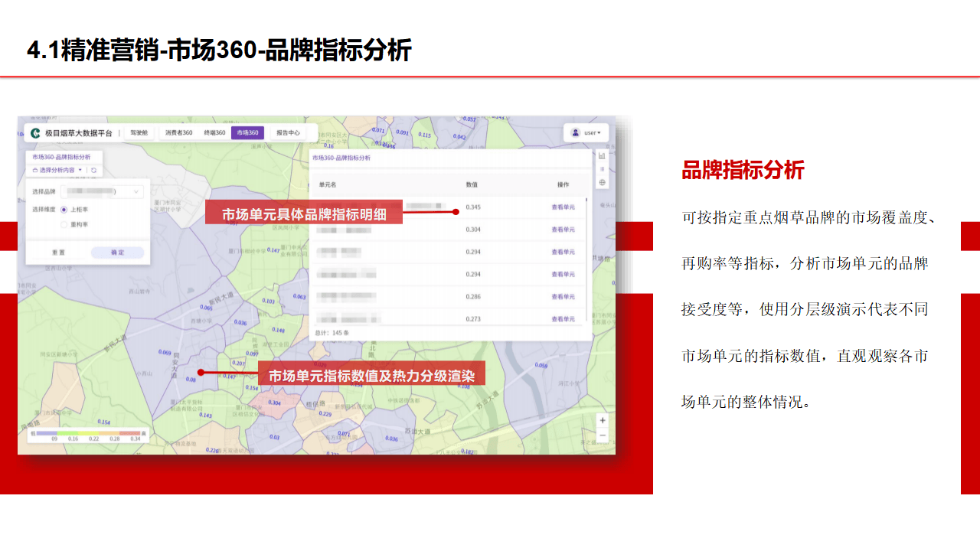
Task: Click the map value label 0.069
Action: (165, 353)
